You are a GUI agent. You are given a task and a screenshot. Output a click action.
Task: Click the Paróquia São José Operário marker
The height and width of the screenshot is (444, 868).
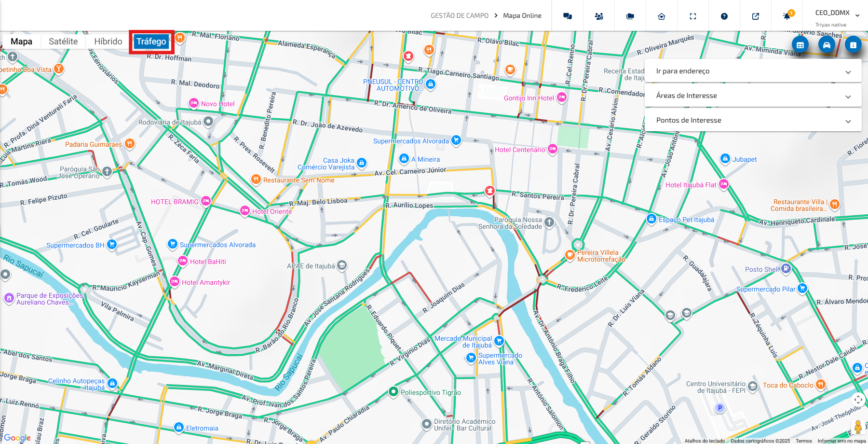pyautogui.click(x=107, y=171)
